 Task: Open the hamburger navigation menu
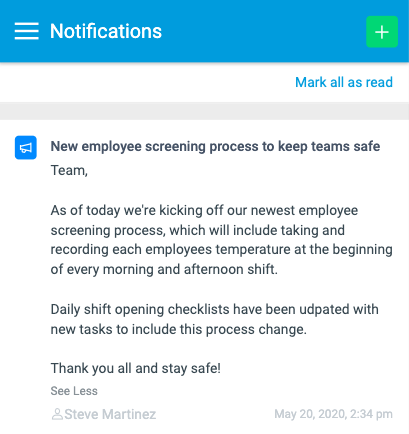point(26,31)
